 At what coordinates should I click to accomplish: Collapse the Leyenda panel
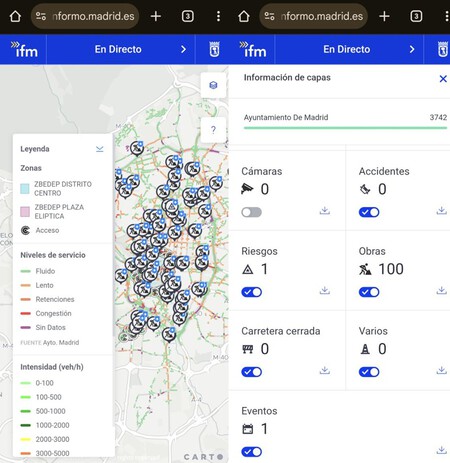tap(100, 149)
